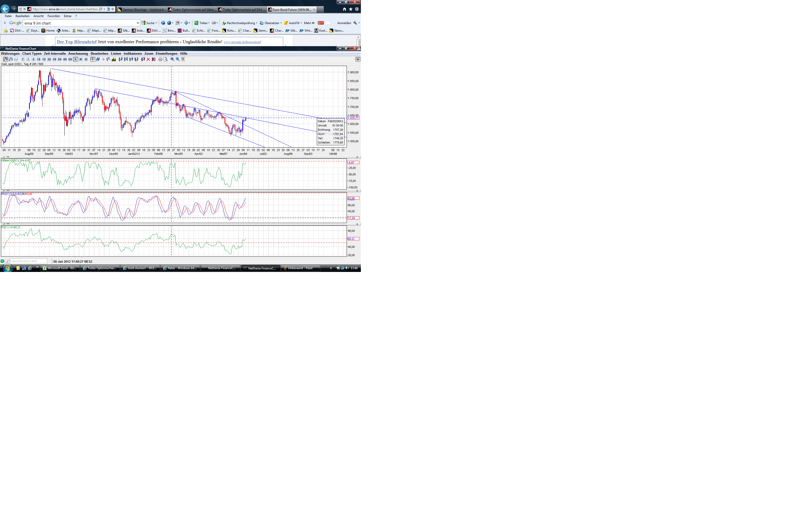Click the horizontal line drawing icon

pyautogui.click(x=131, y=59)
